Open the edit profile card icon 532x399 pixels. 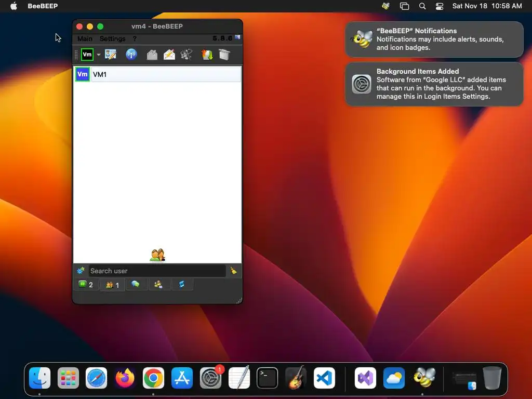click(x=111, y=54)
